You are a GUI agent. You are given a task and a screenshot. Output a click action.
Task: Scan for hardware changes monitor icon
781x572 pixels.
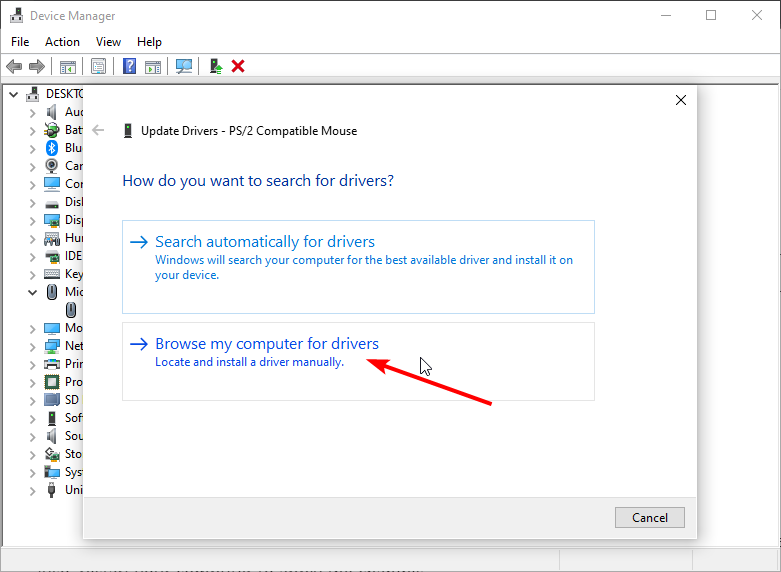click(x=184, y=66)
